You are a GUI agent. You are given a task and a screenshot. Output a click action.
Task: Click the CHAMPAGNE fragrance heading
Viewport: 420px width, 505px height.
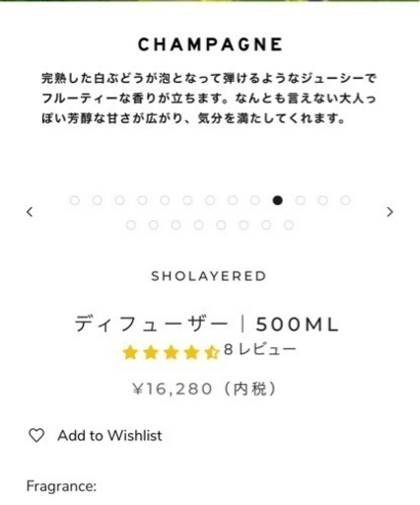pos(210,44)
